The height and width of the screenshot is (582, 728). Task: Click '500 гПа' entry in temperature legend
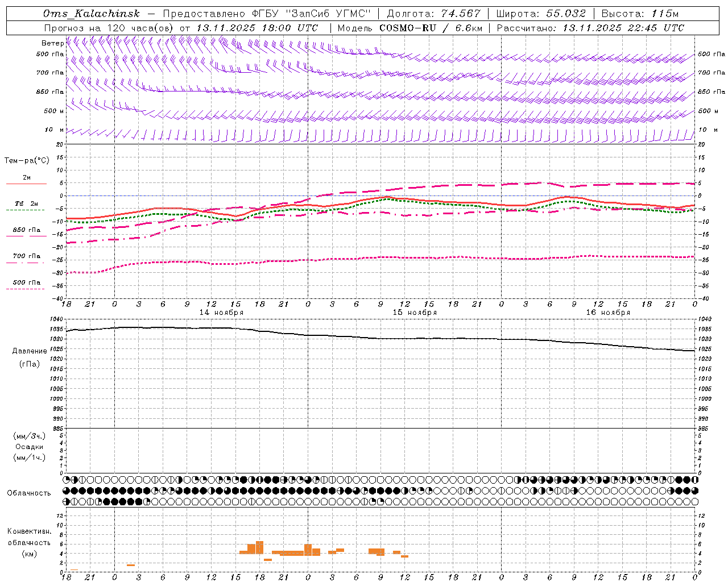tap(27, 282)
